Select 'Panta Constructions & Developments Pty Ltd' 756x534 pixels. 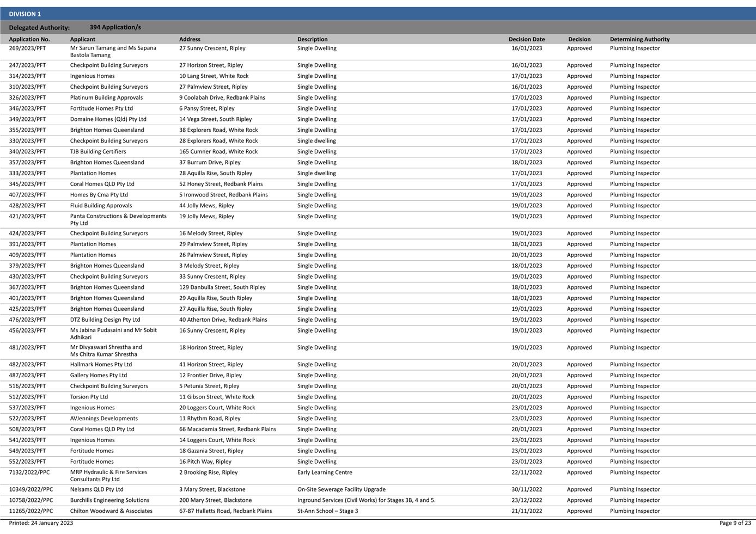pos(118,219)
